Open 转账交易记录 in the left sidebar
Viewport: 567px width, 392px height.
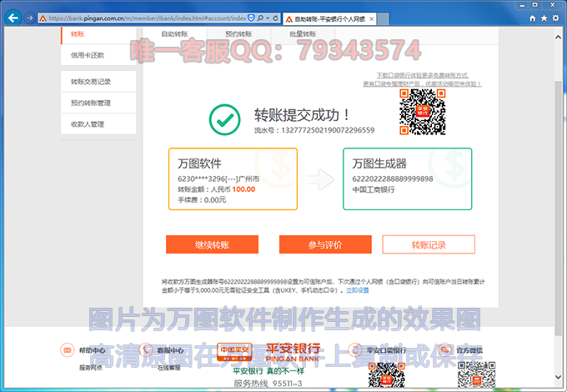tap(91, 82)
